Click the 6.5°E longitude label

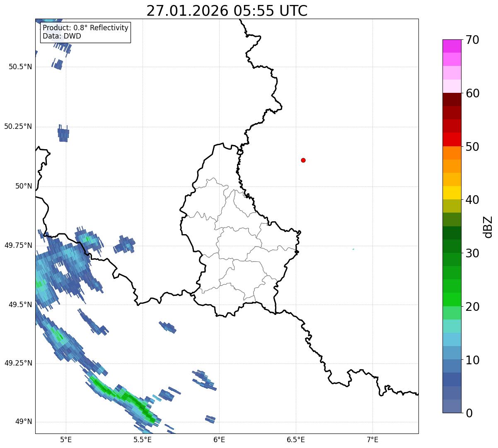[296, 439]
